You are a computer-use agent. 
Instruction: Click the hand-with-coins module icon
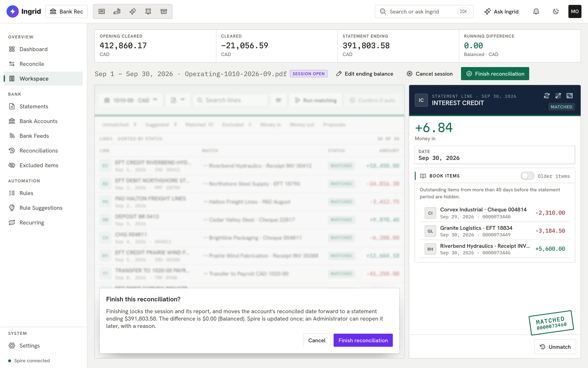coord(117,11)
